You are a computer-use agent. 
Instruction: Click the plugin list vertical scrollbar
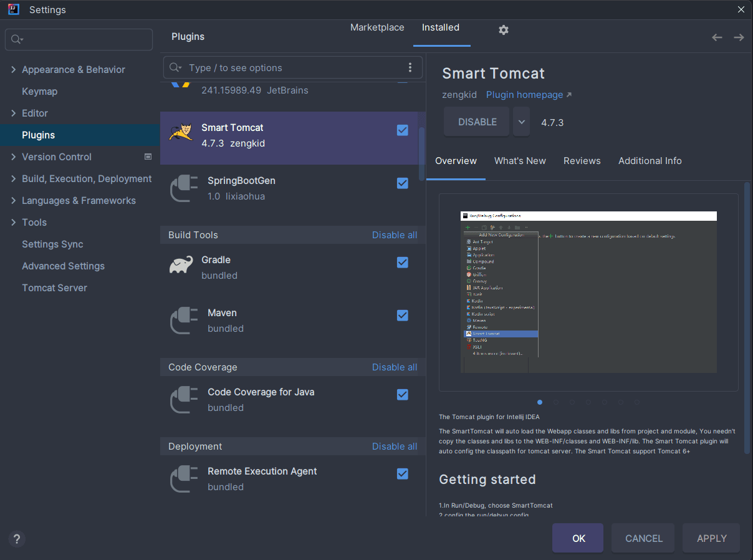point(422,154)
